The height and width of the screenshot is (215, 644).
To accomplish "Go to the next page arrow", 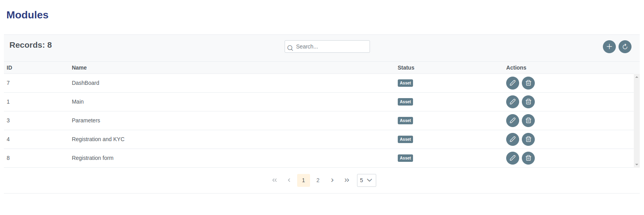I will click(332, 180).
